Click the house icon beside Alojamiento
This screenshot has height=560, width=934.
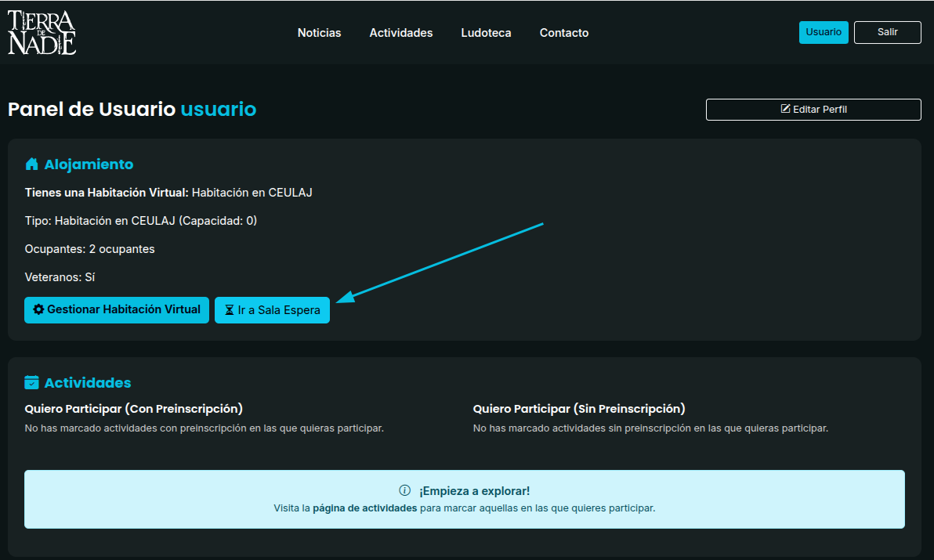[31, 164]
